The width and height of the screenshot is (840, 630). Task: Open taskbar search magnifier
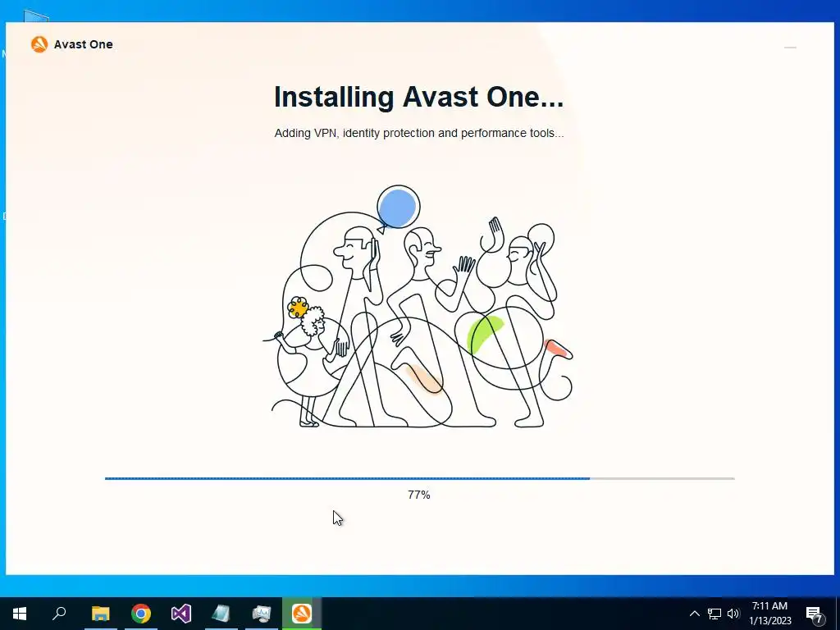(x=59, y=614)
